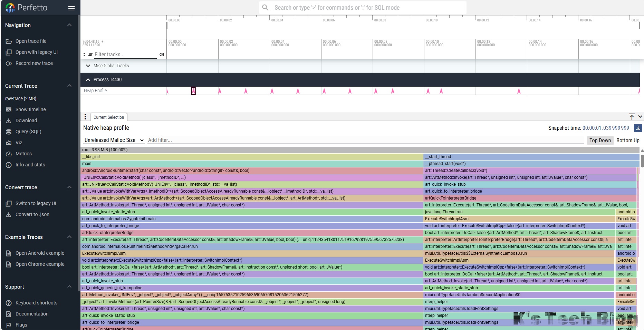Select the Top Down view button

[600, 140]
